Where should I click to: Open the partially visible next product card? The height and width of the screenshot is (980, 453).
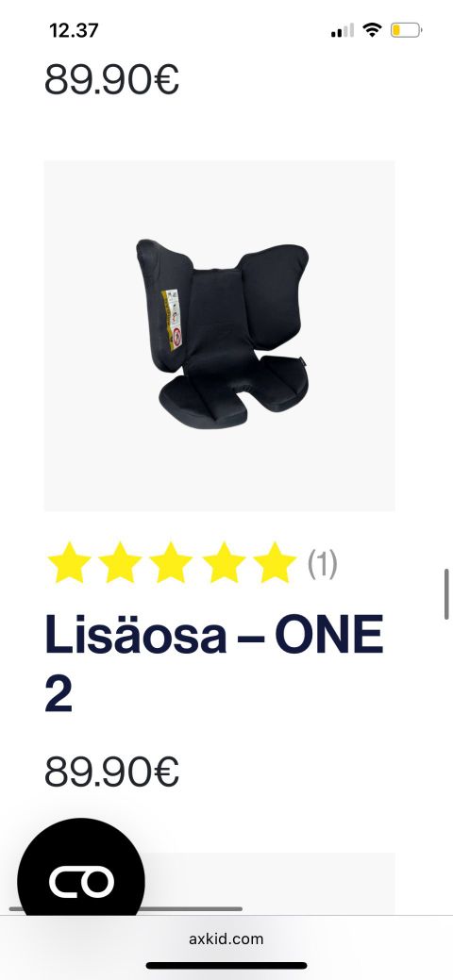tap(269, 883)
